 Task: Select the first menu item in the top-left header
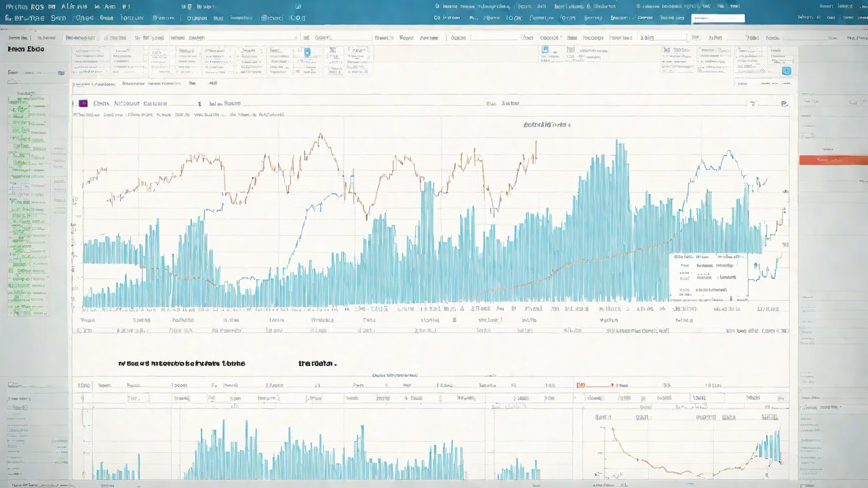(19, 6)
